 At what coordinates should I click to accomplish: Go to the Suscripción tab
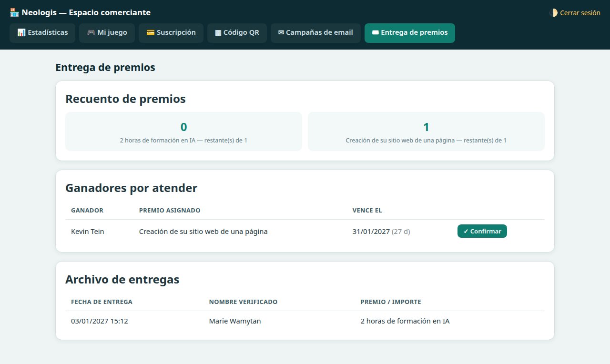pos(171,33)
